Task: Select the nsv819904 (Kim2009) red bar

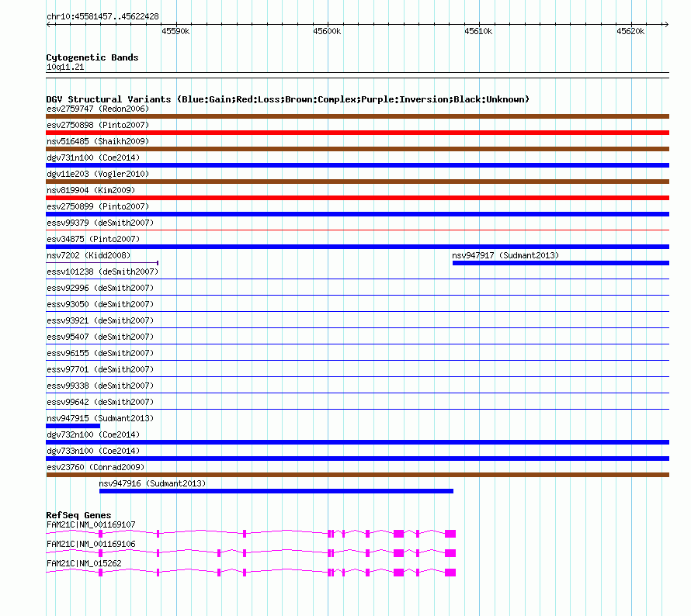Action: click(357, 198)
